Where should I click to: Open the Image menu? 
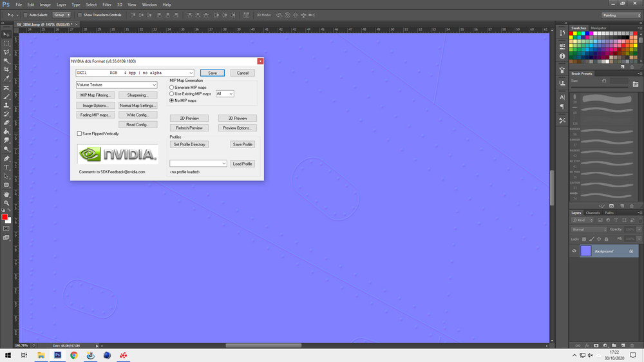click(x=45, y=5)
